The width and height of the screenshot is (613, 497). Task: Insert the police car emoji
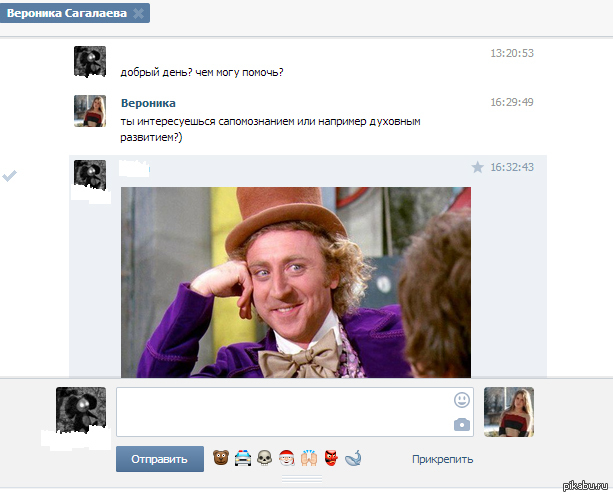[x=243, y=459]
